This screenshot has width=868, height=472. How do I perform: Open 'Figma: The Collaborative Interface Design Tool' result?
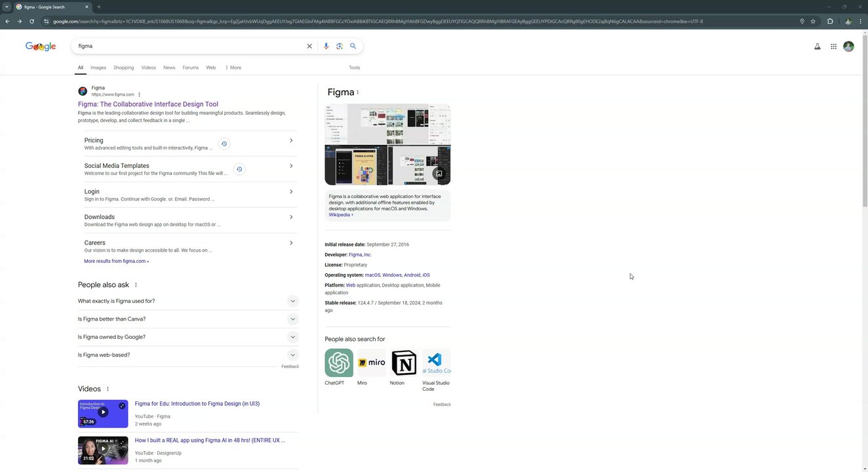(148, 104)
